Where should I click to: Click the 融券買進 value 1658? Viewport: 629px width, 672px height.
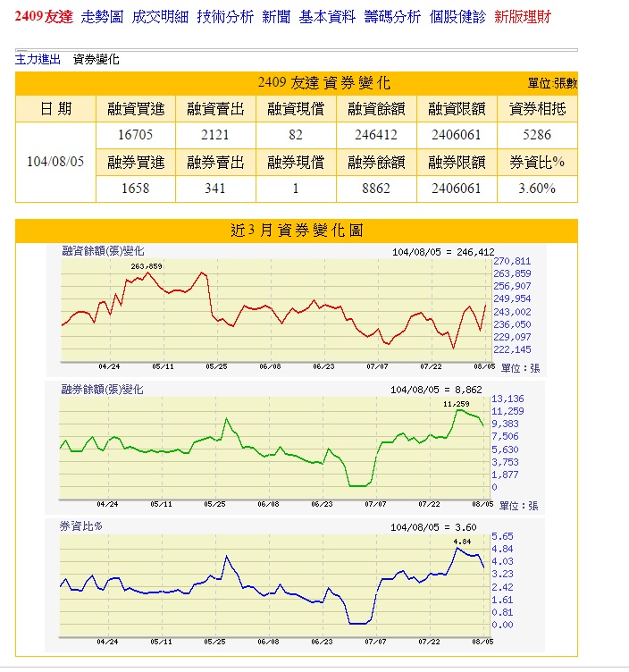tap(136, 189)
